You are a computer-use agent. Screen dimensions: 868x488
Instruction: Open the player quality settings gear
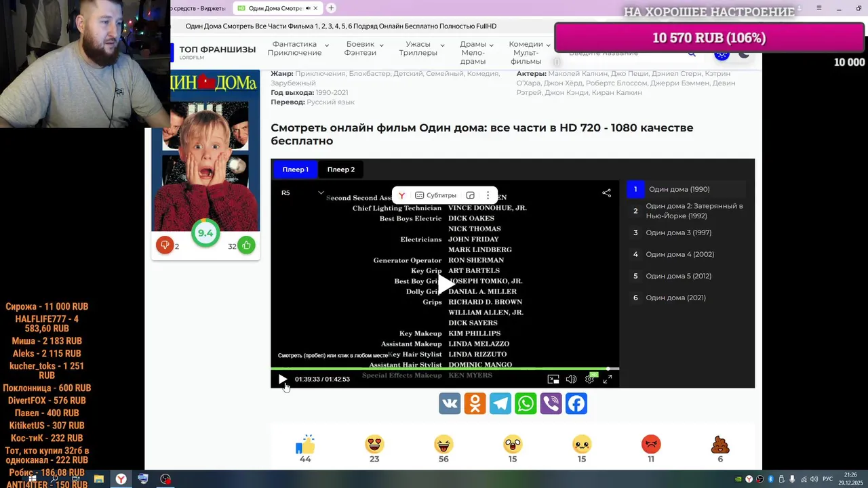(589, 380)
